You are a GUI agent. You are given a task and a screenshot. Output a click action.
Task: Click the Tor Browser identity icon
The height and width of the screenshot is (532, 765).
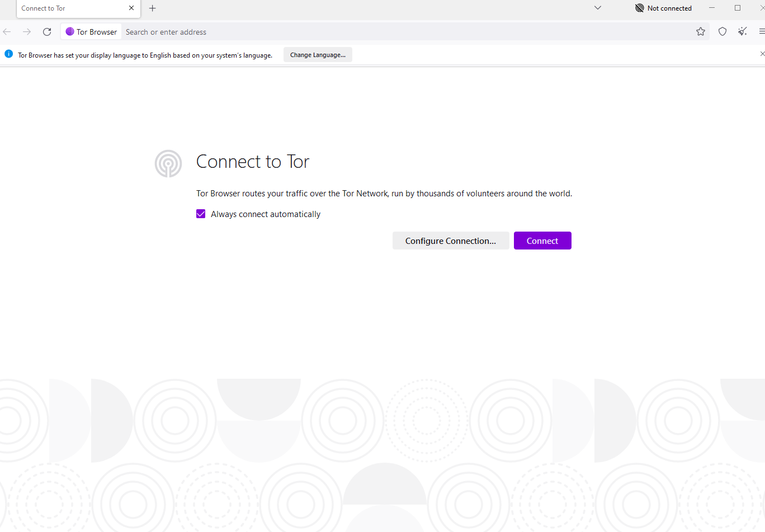[91, 32]
